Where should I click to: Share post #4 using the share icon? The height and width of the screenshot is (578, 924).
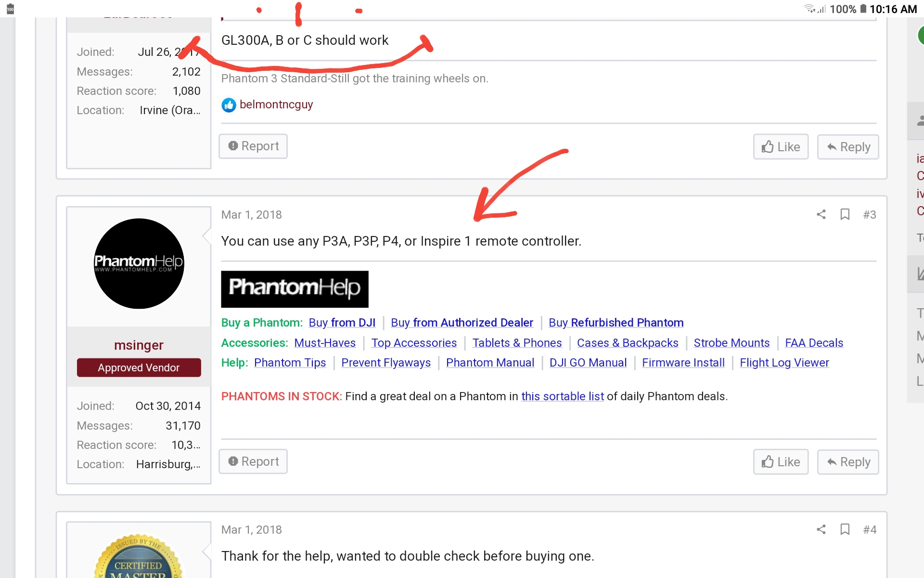point(821,529)
